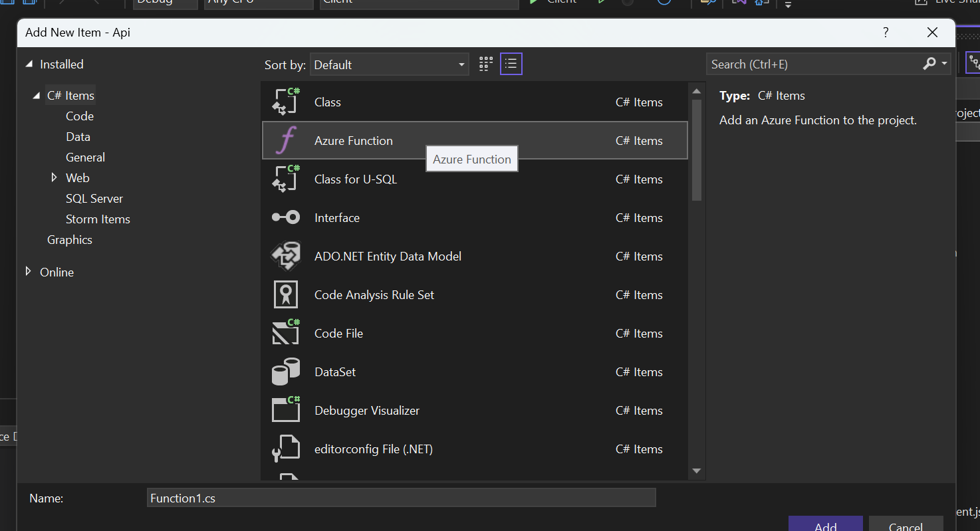Close the Add New Item dialog
The height and width of the screenshot is (531, 980).
pyautogui.click(x=933, y=33)
